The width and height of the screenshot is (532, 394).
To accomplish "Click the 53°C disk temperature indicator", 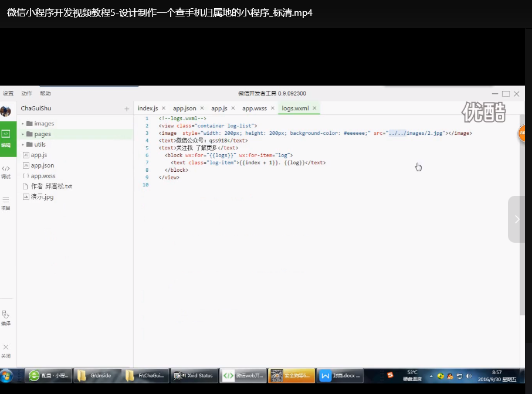I will point(412,376).
